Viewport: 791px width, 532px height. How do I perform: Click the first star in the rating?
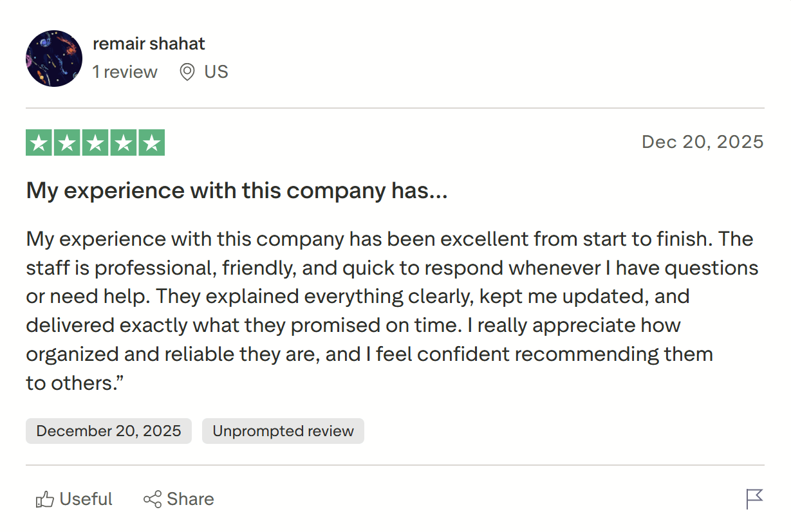39,143
